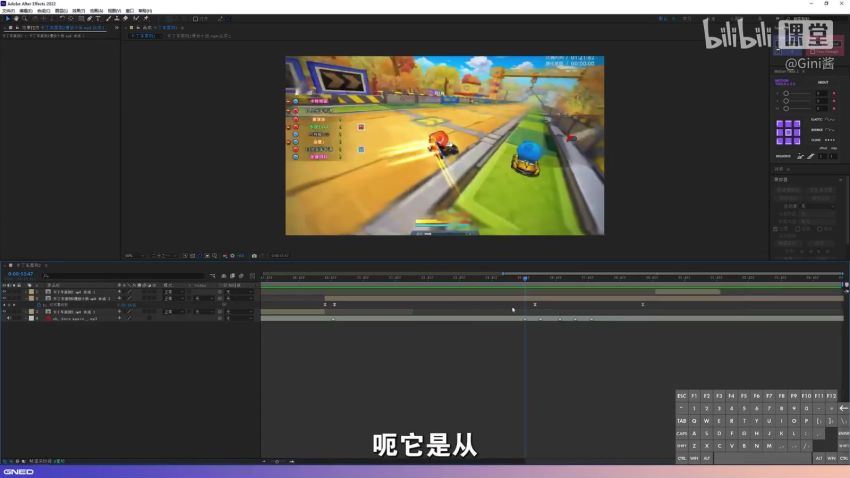The image size is (850, 478).
Task: Click first red keyframe button in Motion panel
Action: [834, 93]
